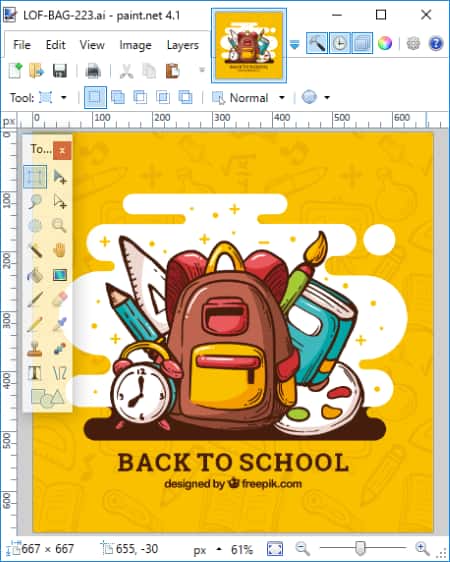The image size is (450, 562).
Task: Click the fit-to-window zoom button
Action: [x=275, y=549]
